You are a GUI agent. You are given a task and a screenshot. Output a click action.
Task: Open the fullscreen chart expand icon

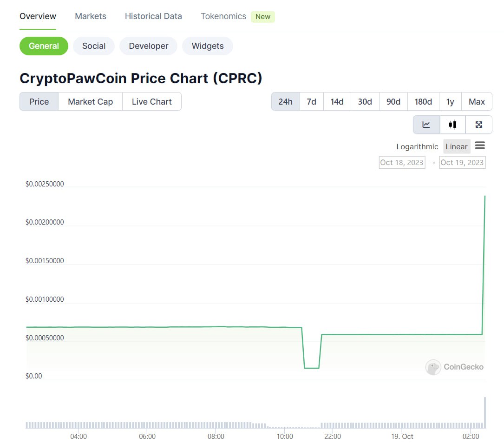tap(478, 125)
